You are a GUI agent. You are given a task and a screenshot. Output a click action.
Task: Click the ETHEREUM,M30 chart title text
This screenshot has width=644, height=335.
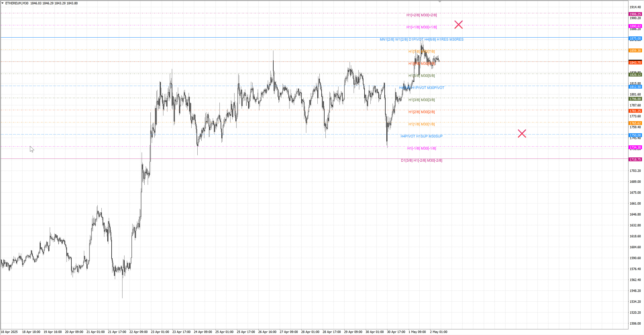point(17,3)
